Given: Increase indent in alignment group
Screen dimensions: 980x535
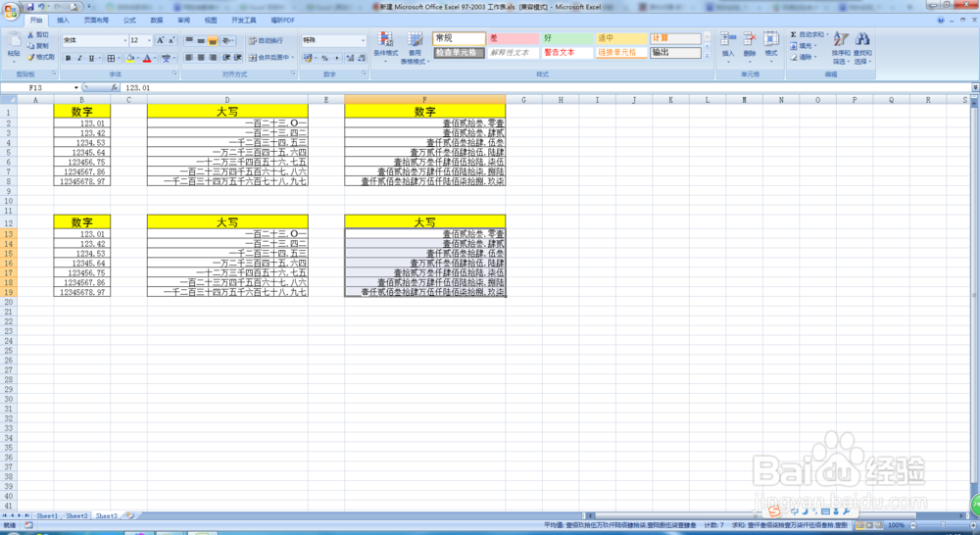Looking at the screenshot, I should coord(237,58).
